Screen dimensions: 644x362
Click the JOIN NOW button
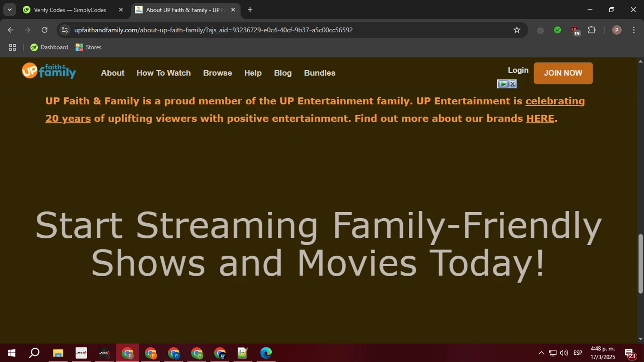pos(563,73)
